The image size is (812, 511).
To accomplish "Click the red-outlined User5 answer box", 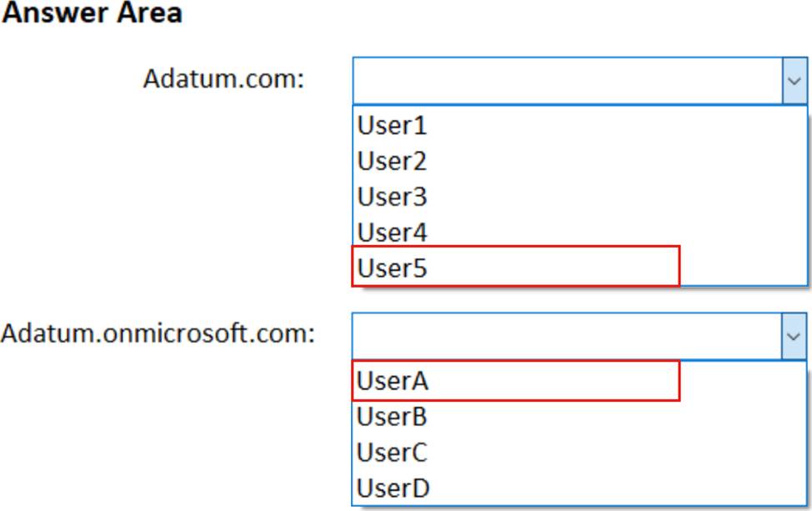I will click(515, 267).
